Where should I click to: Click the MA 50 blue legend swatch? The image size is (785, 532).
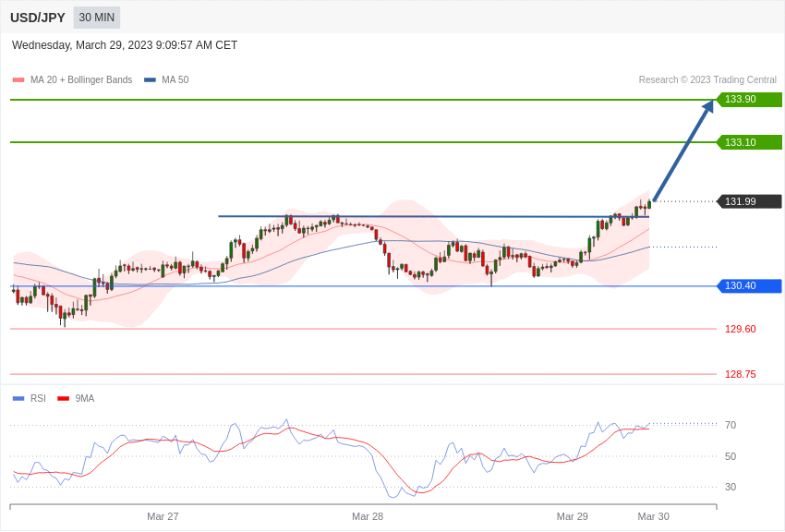pyautogui.click(x=150, y=79)
